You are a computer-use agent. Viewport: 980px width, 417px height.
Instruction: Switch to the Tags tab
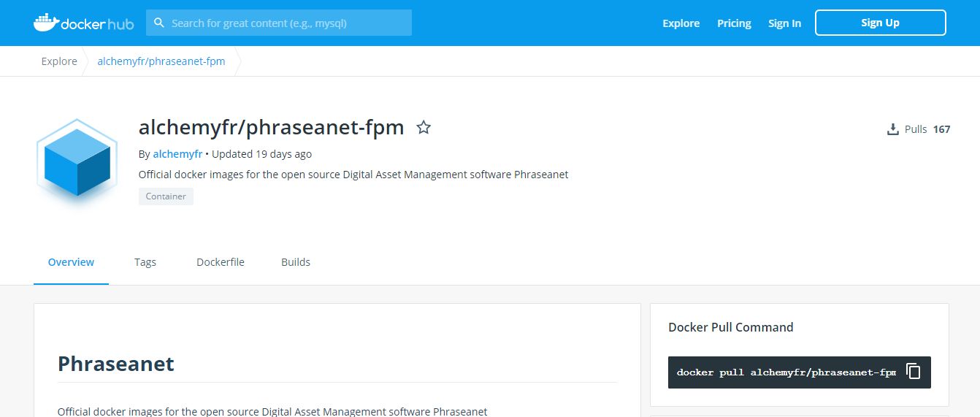click(145, 262)
